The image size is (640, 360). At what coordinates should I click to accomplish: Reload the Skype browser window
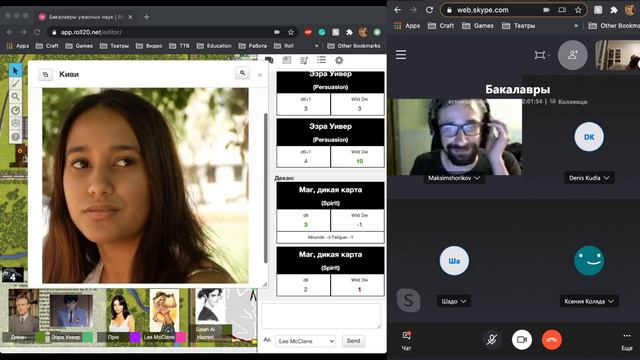(429, 10)
